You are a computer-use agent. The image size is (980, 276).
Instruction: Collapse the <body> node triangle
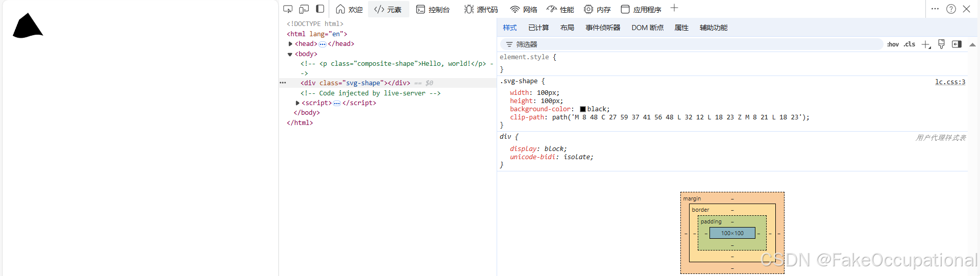point(290,54)
